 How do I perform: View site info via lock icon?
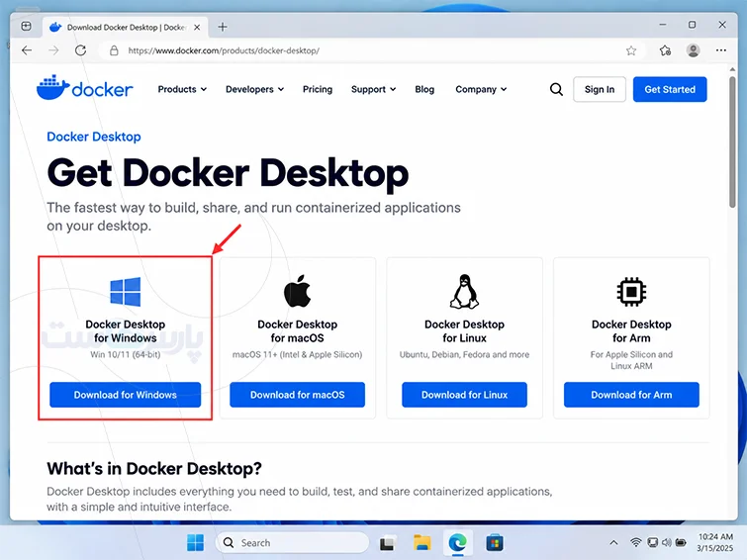tap(114, 50)
